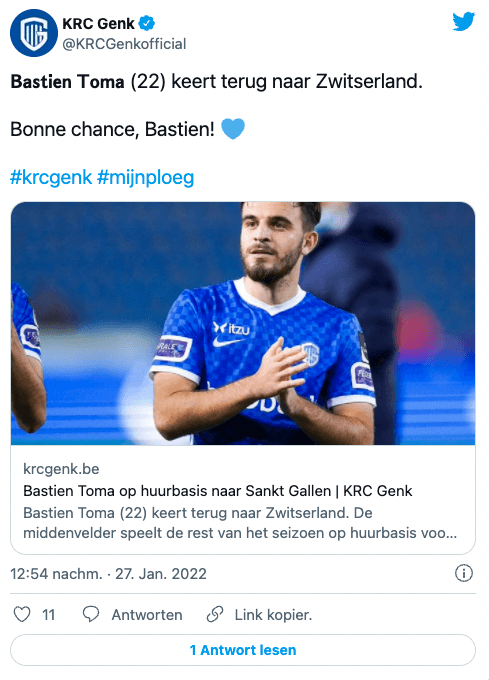Image resolution: width=489 pixels, height=680 pixels.
Task: Click the Link kopier. text
Action: [273, 615]
